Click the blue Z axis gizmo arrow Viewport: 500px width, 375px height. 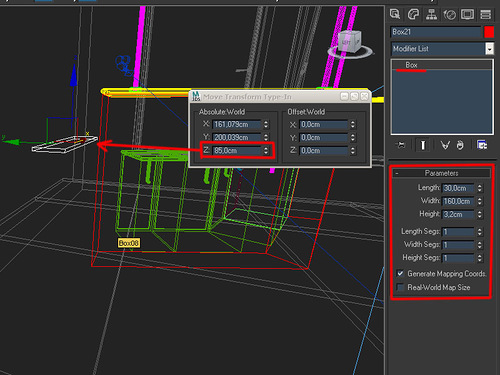coord(74,75)
